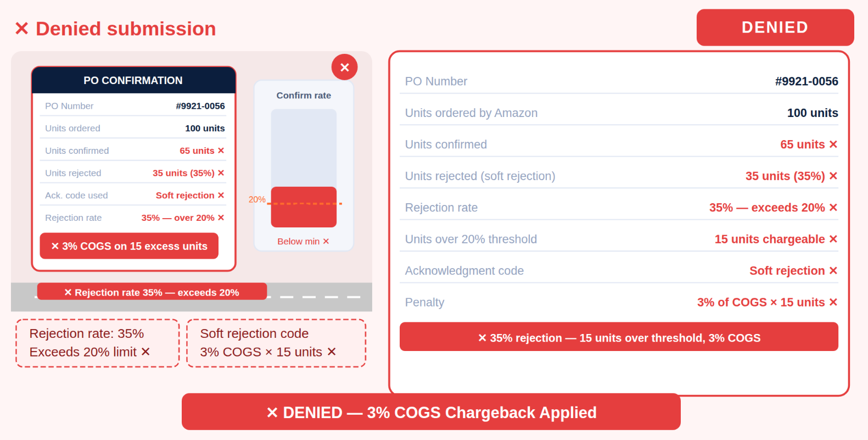Click the DENIED status button
The image size is (868, 440).
[775, 27]
